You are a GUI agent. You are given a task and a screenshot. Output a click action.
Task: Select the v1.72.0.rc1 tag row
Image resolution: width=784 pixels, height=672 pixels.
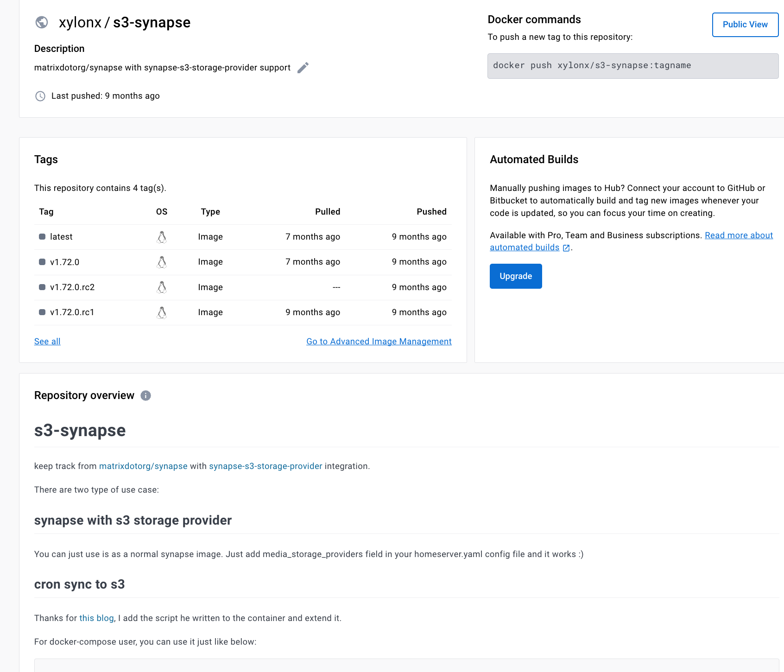point(72,312)
